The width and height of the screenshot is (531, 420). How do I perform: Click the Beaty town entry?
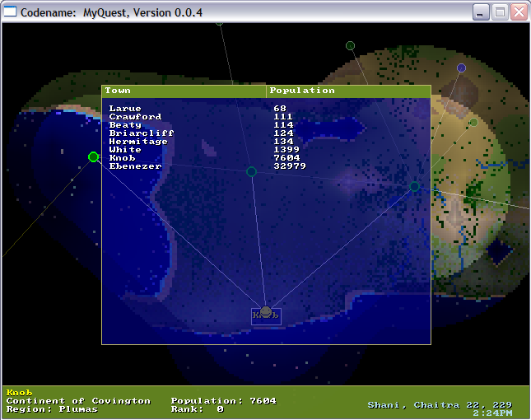[125, 125]
